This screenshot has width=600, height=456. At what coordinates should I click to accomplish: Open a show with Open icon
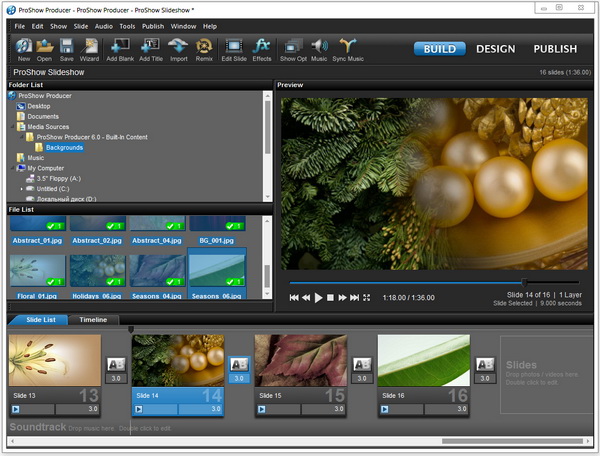pyautogui.click(x=44, y=50)
